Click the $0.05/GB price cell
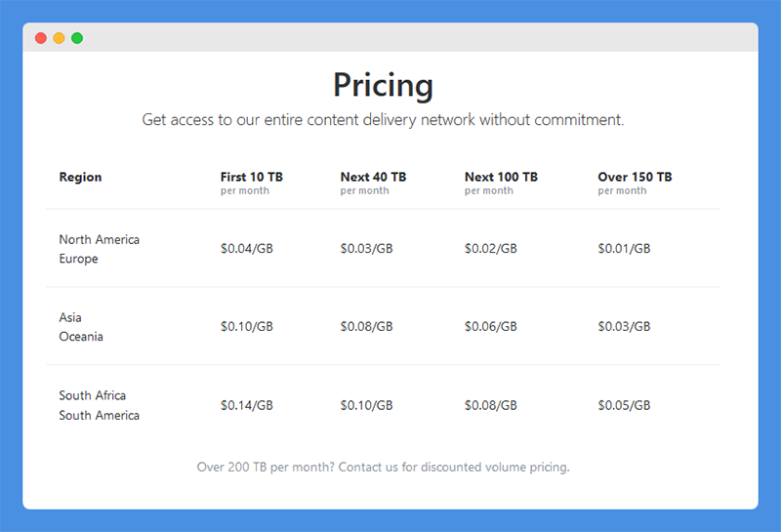 pos(624,405)
